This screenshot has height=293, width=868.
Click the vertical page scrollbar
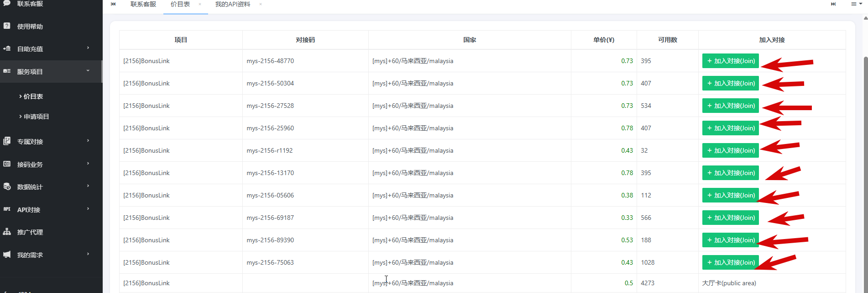[865, 174]
